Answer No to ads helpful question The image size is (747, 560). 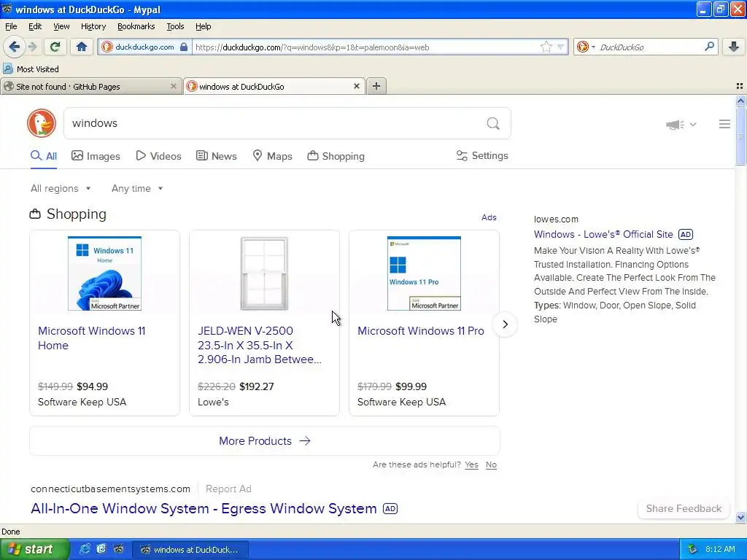(491, 464)
